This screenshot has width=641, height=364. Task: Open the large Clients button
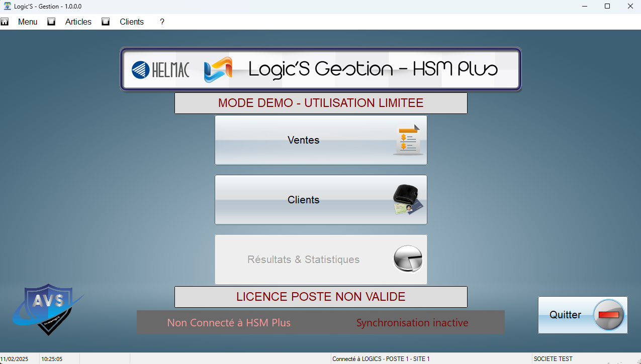point(304,200)
